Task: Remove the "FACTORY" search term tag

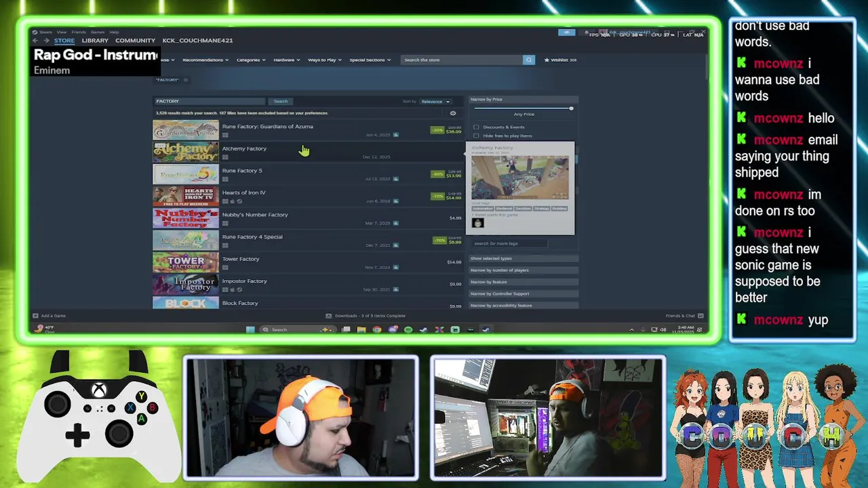Action: coord(186,80)
